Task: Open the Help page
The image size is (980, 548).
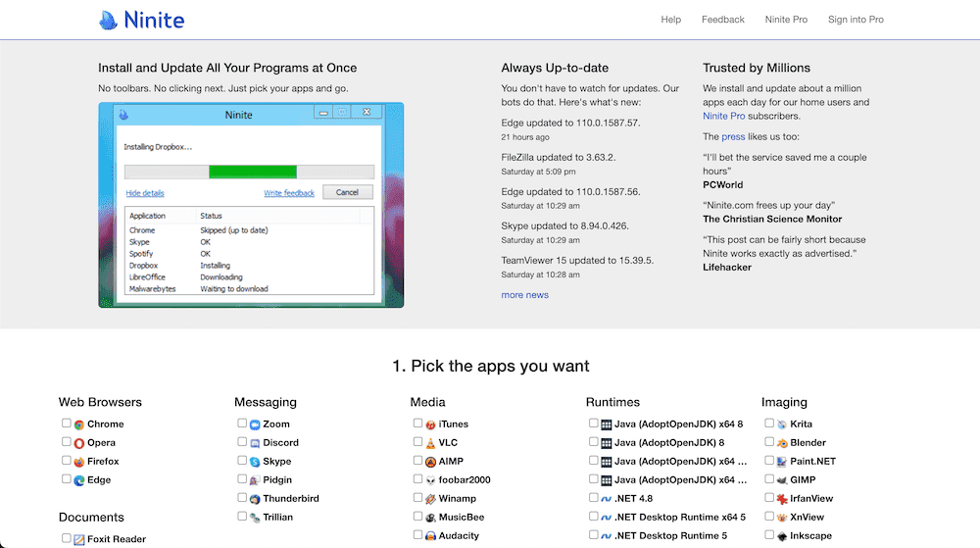Action: (670, 20)
